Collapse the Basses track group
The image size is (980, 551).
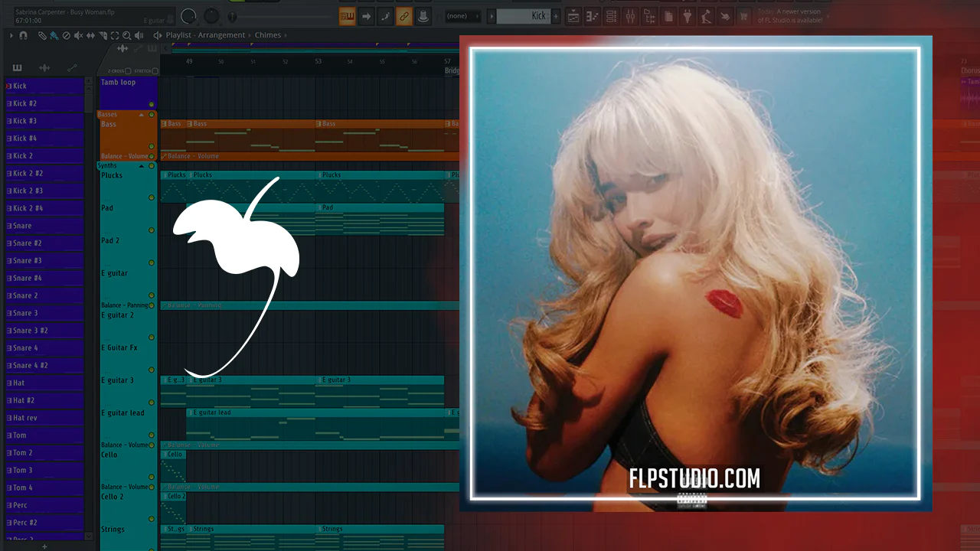[x=142, y=115]
